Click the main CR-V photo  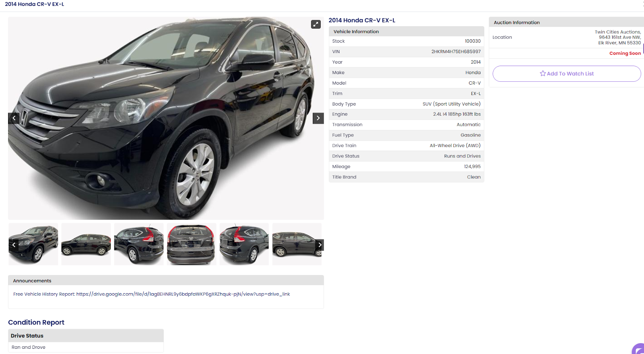(x=166, y=118)
